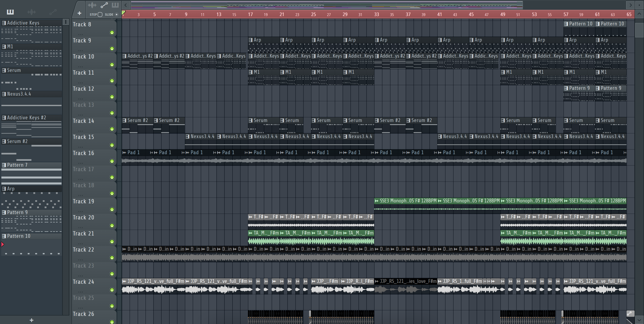Click the Track 20 header label

(x=83, y=217)
